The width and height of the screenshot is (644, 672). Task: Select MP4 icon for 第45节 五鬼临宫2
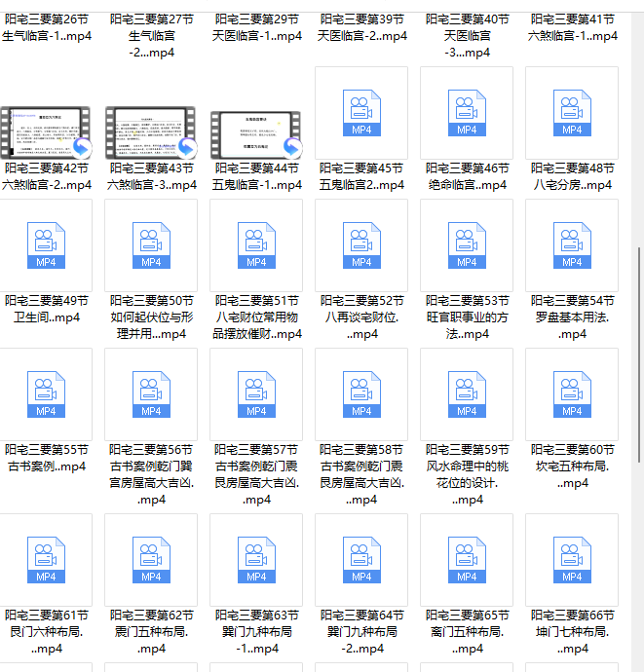pos(361,113)
